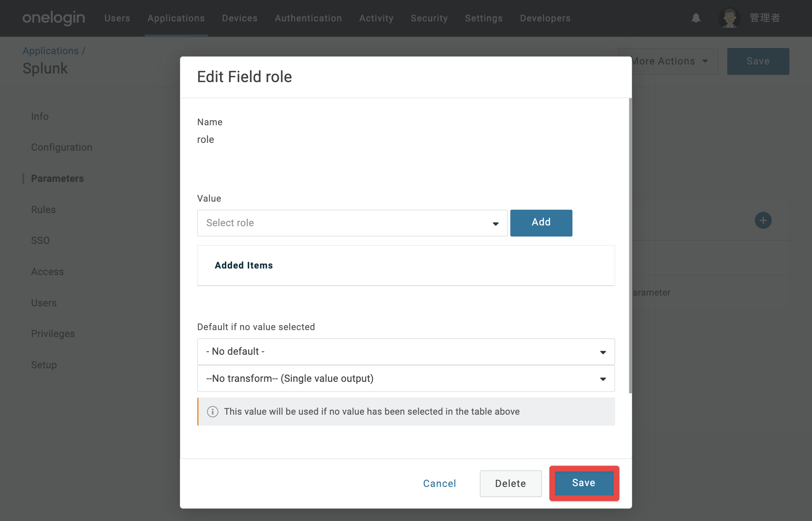Open the Authentication top menu
Image resolution: width=812 pixels, height=521 pixels.
(x=308, y=18)
